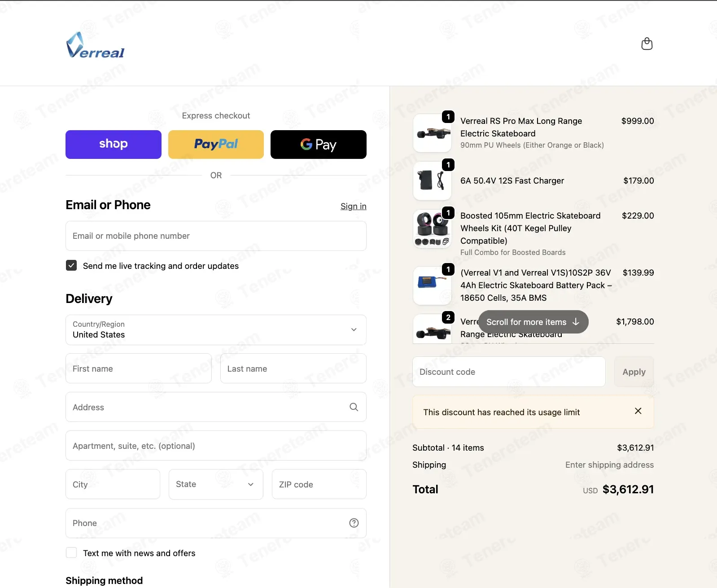Expand the Country/Region dropdown
Screen dimensions: 717x588
pos(216,330)
